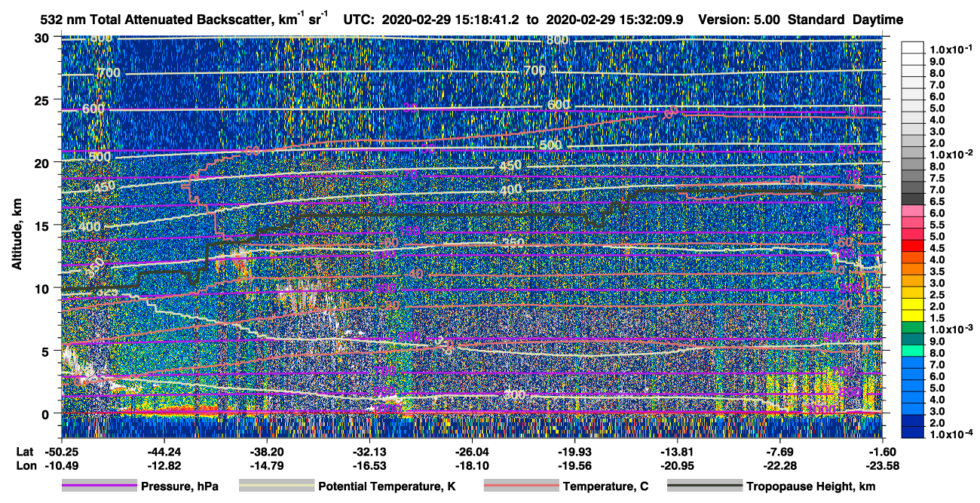This screenshot has height=503, width=980.
Task: Click the colorbar label '1.0x10-3'
Action: point(950,329)
